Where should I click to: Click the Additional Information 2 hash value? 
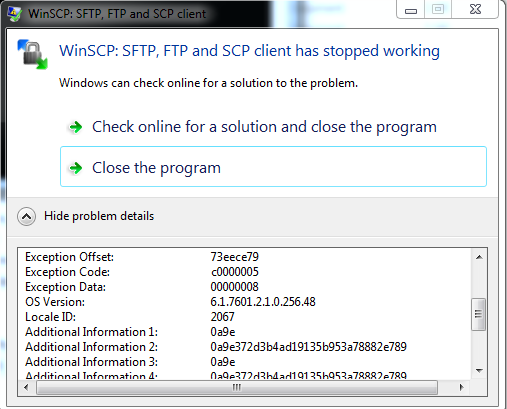tap(308, 347)
